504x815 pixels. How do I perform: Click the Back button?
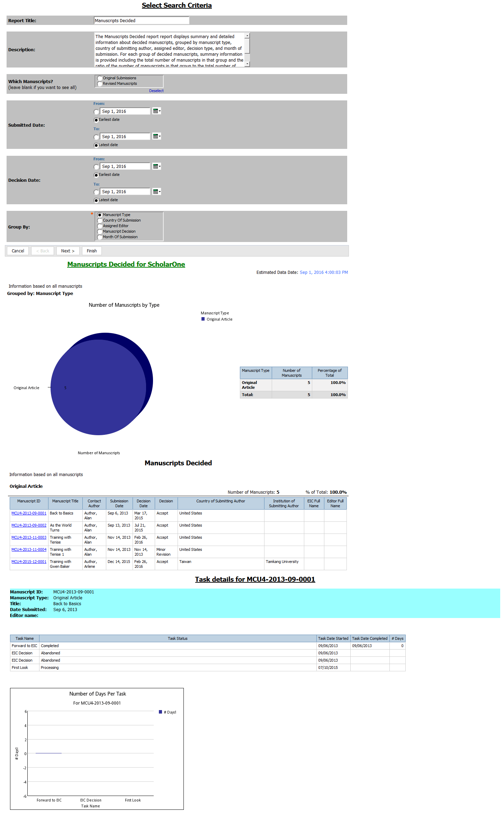(x=43, y=251)
